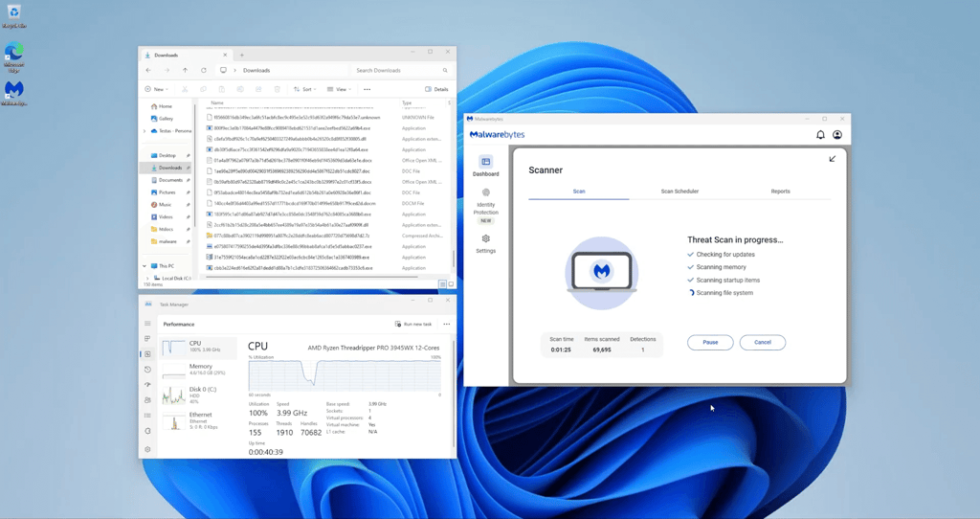Open Malwarebytes desktop shortcut

13,93
